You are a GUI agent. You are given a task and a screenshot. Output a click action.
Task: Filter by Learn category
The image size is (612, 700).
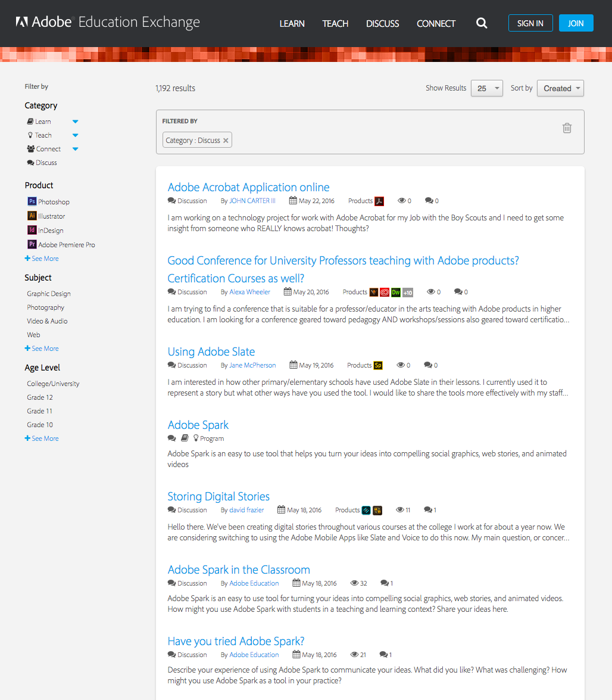point(39,122)
